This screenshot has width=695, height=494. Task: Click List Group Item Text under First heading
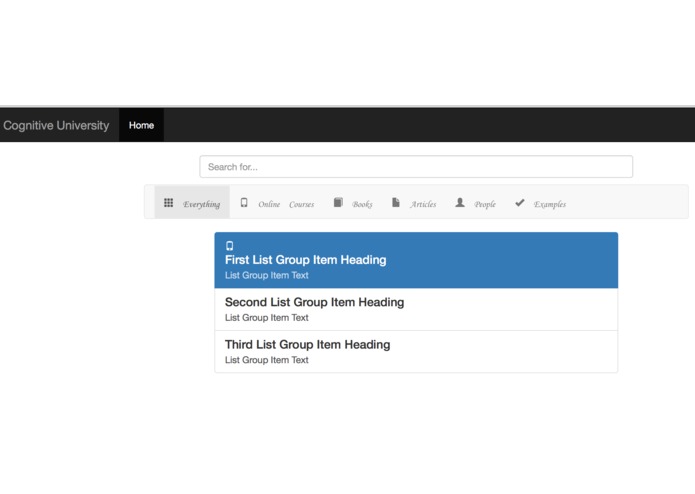266,275
